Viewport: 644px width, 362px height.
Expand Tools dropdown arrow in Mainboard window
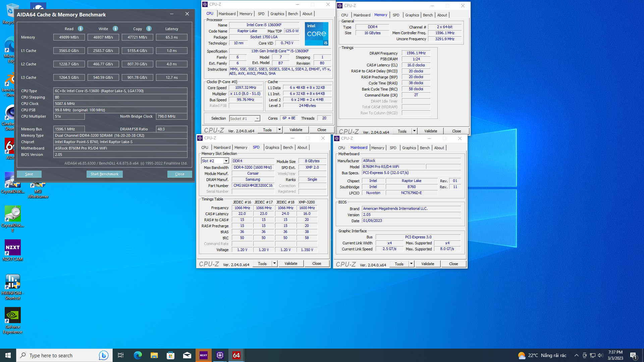point(411,264)
